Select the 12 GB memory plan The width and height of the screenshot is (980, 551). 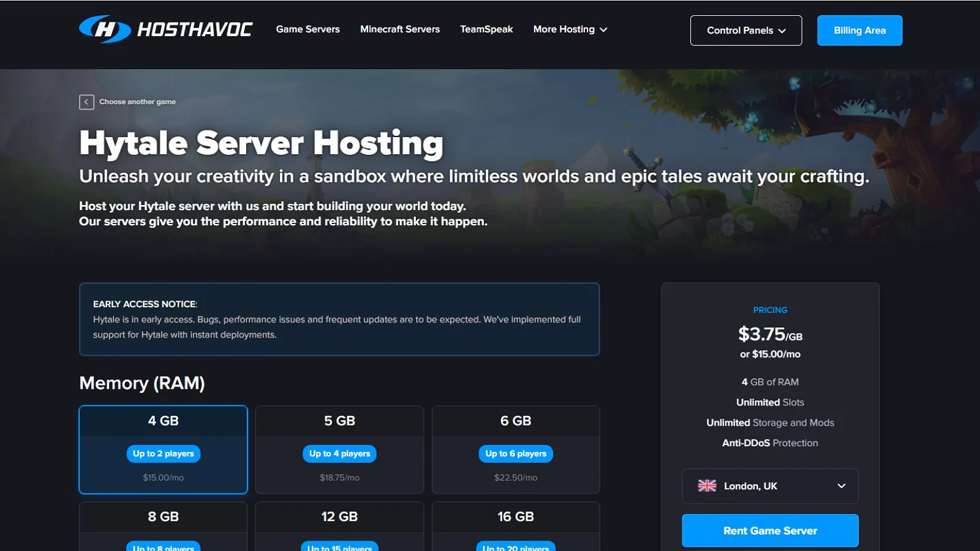click(x=339, y=527)
